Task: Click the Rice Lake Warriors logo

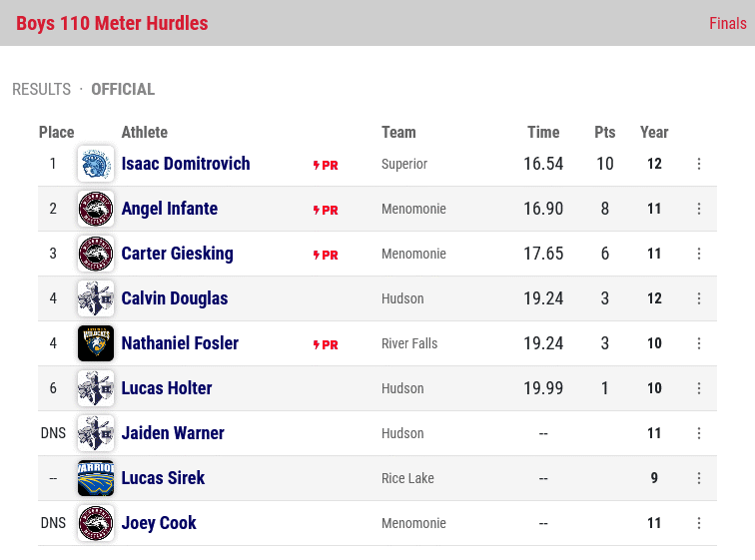Action: click(x=96, y=478)
